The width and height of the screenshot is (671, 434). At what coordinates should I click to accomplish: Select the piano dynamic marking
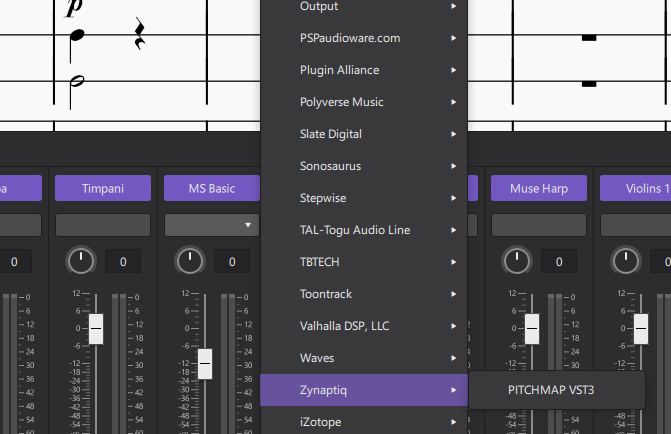(74, 9)
